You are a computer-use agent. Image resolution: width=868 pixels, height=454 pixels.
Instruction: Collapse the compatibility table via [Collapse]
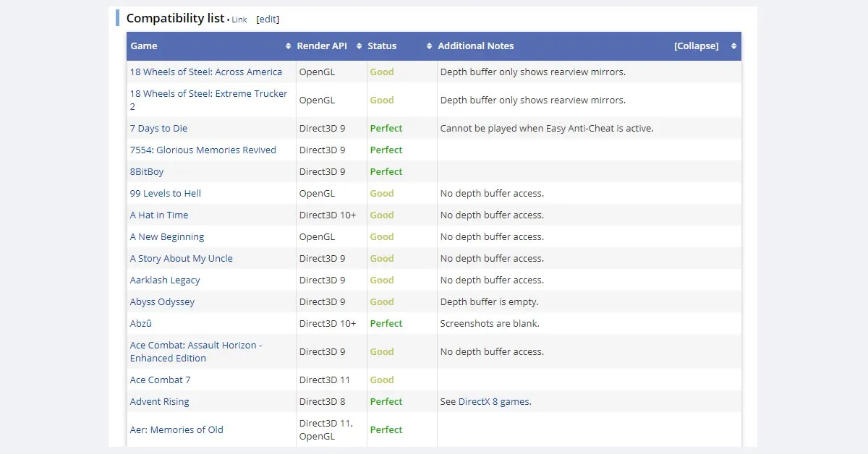coord(695,46)
